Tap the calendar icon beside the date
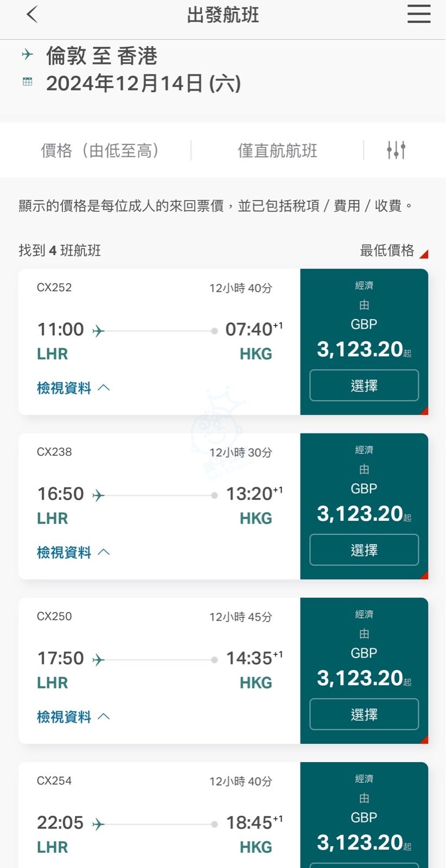446x868 pixels. (x=27, y=82)
